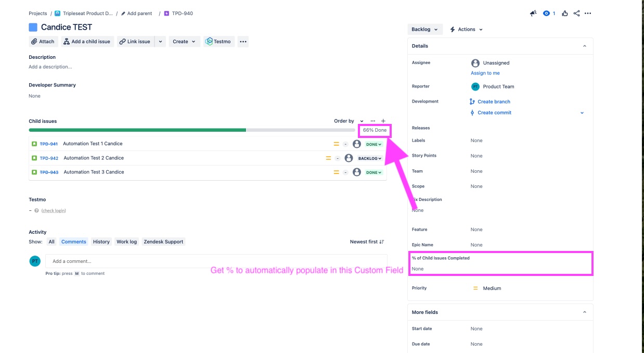Open the share icon

[x=576, y=14]
